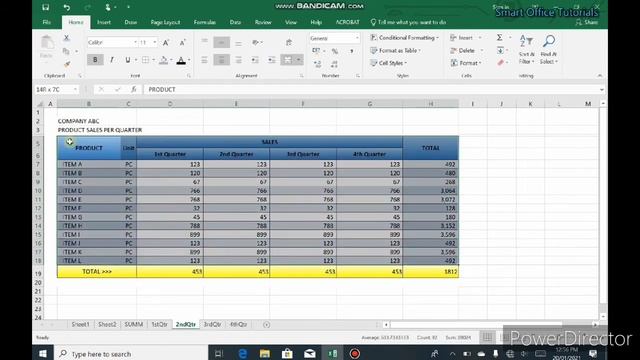Open the Font Color dropdown arrow
The width and height of the screenshot is (640, 360).
(189, 60)
